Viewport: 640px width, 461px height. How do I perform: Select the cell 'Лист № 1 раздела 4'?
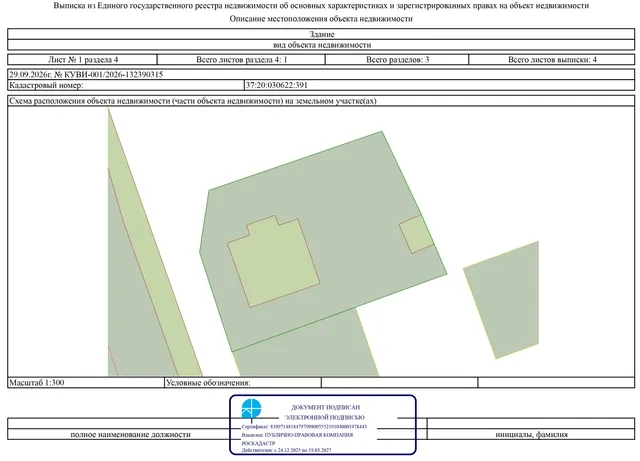(82, 60)
